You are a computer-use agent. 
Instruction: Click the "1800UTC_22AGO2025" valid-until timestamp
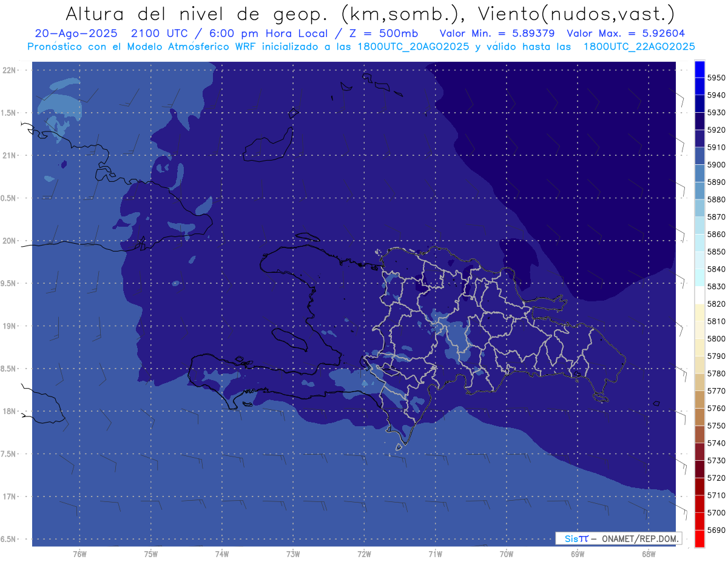pyautogui.click(x=639, y=46)
